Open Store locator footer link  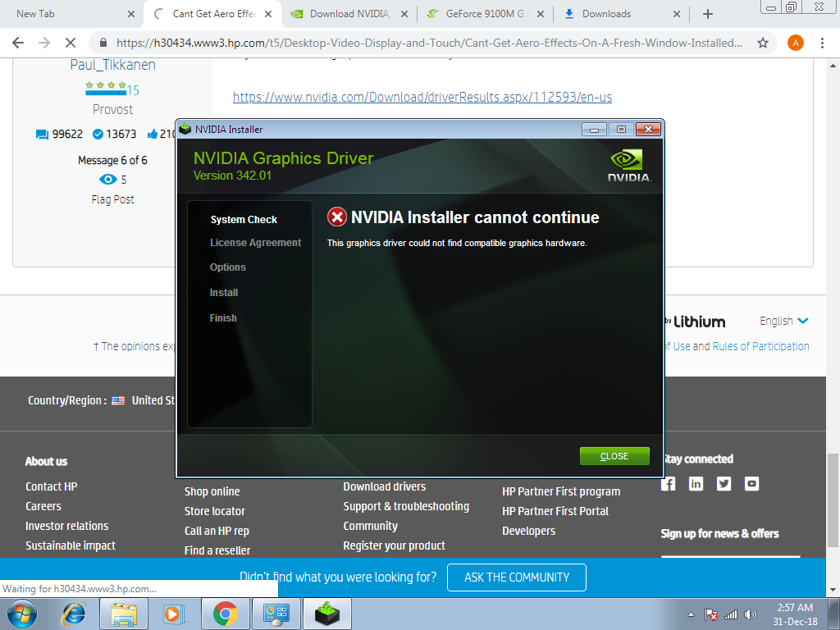click(x=215, y=511)
